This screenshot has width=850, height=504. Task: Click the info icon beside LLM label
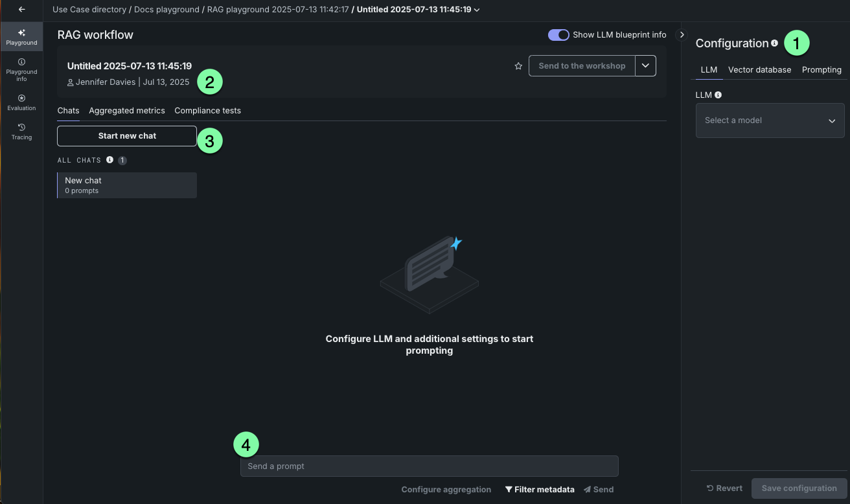pos(718,95)
